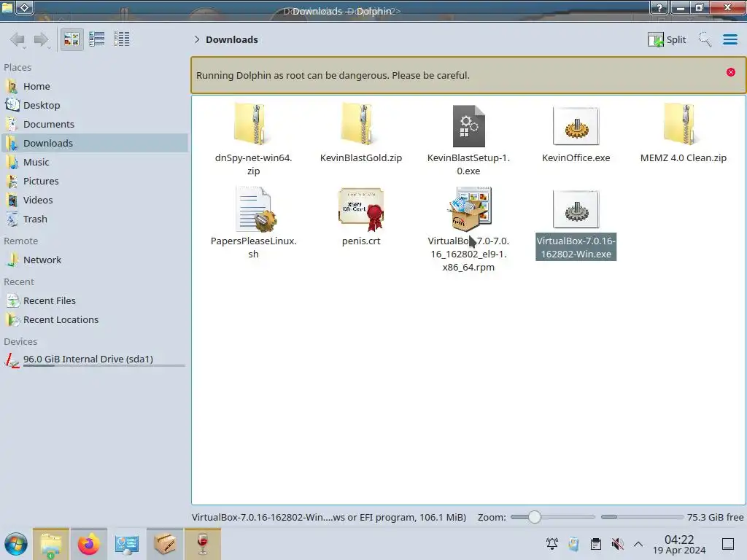Click the title bar help question button
The height and width of the screenshot is (560, 747).
[659, 7]
